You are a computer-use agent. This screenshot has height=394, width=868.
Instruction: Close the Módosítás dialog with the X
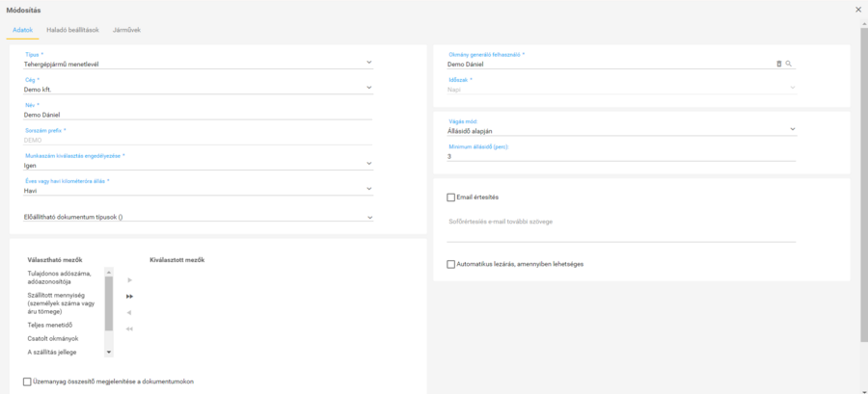(858, 9)
